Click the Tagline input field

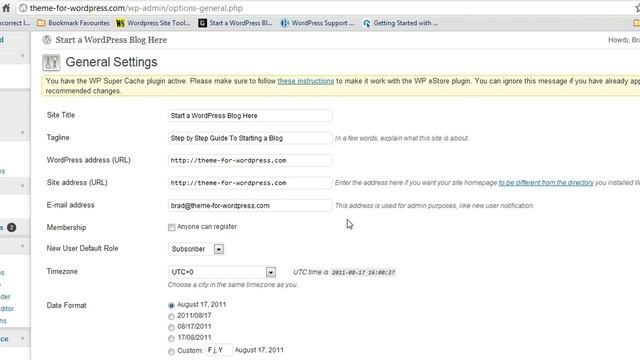click(250, 138)
